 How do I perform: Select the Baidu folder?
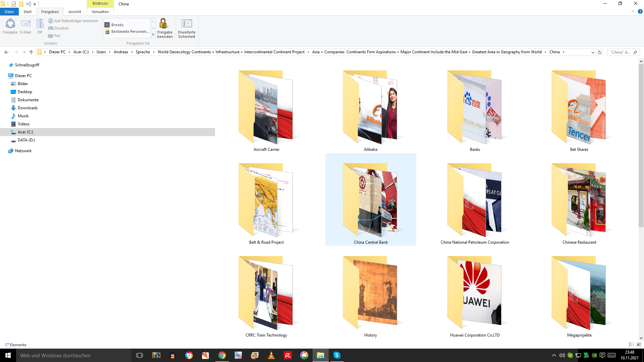[475, 111]
